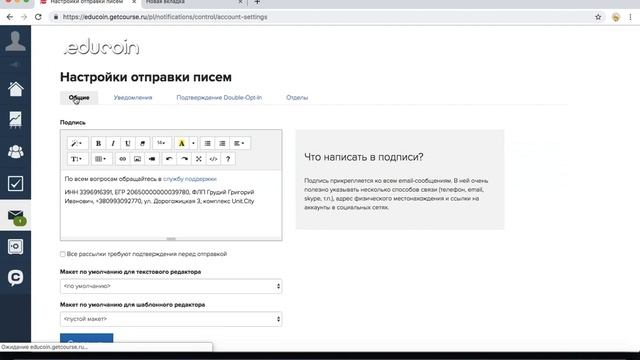Open the magic wand style dropdown
This screenshot has height=360, width=640.
77,143
